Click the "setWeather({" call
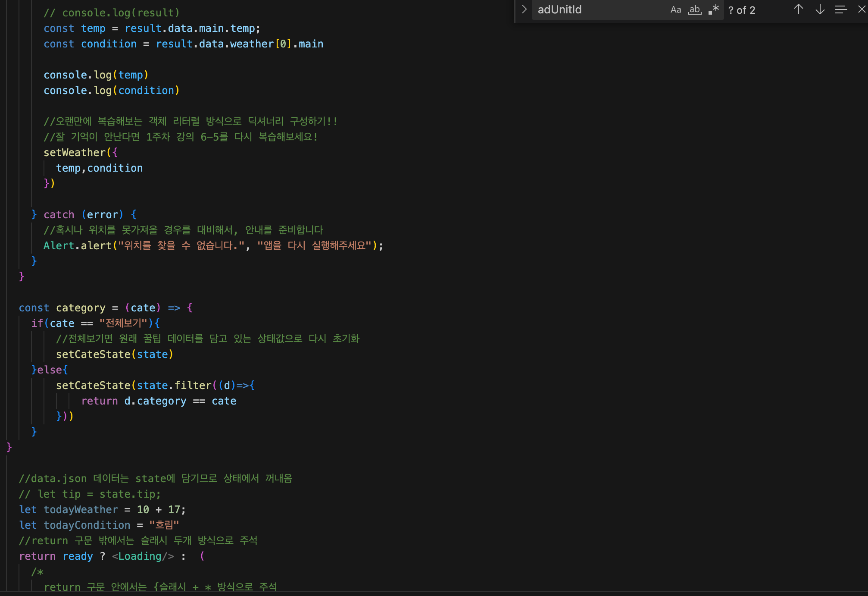This screenshot has width=868, height=596. 81,153
